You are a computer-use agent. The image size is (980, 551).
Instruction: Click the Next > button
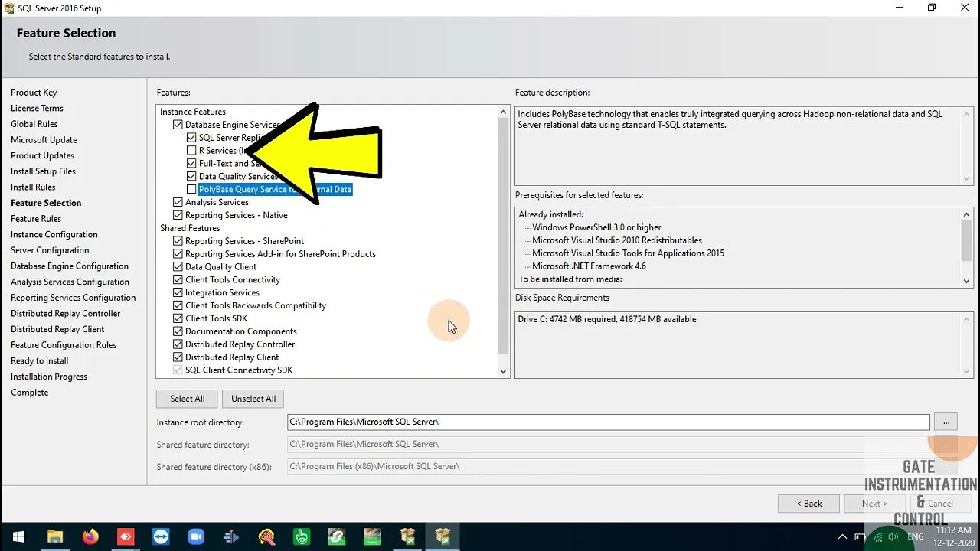[874, 504]
